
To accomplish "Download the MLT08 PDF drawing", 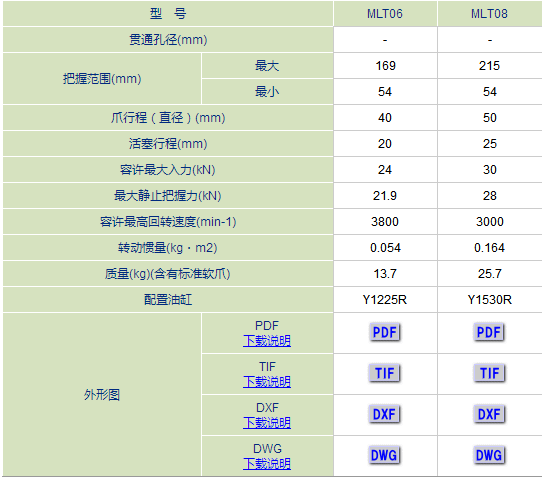I will click(489, 332).
